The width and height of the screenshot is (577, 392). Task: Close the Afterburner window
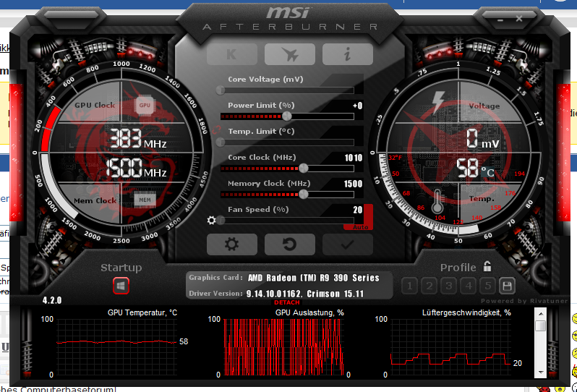pos(519,18)
